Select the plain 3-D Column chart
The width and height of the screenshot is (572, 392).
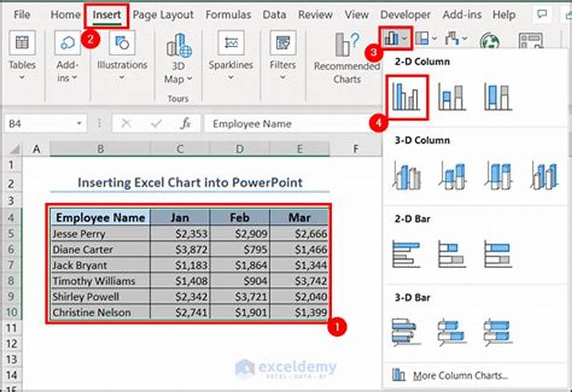click(544, 175)
